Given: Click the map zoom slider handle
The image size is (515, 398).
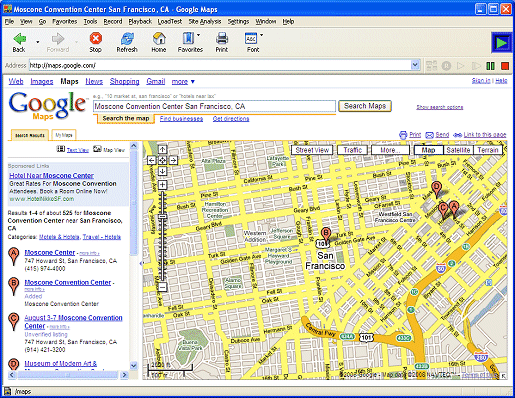Looking at the screenshot, I should coord(162,217).
